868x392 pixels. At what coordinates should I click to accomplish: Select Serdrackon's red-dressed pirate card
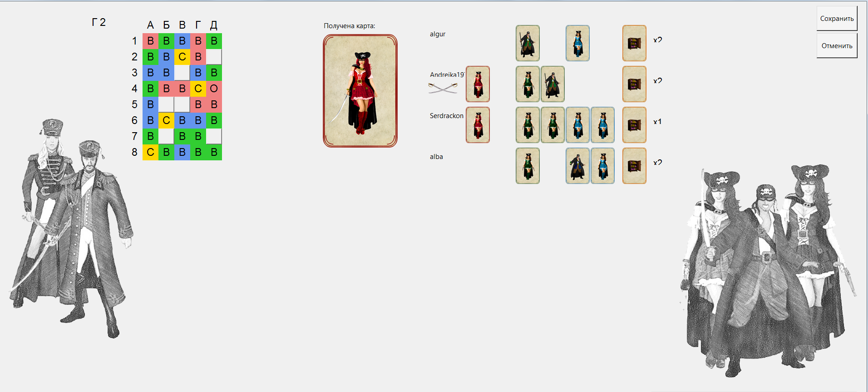pyautogui.click(x=478, y=125)
